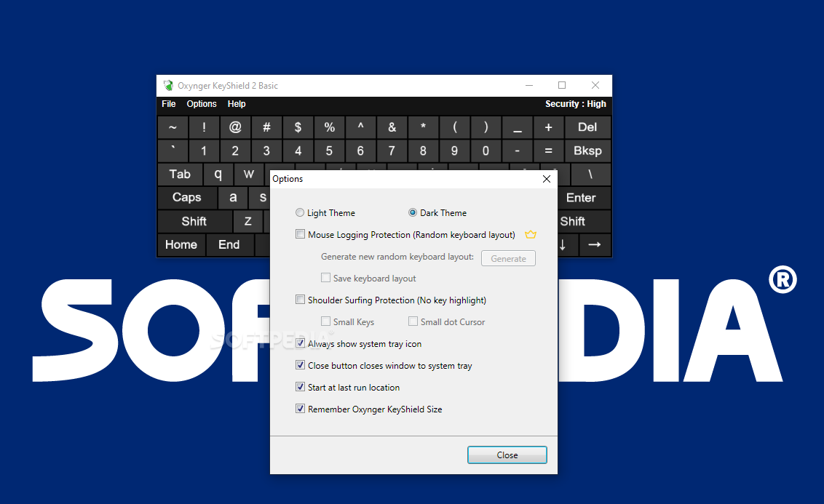
Task: Click the Caps virtual key
Action: [187, 197]
